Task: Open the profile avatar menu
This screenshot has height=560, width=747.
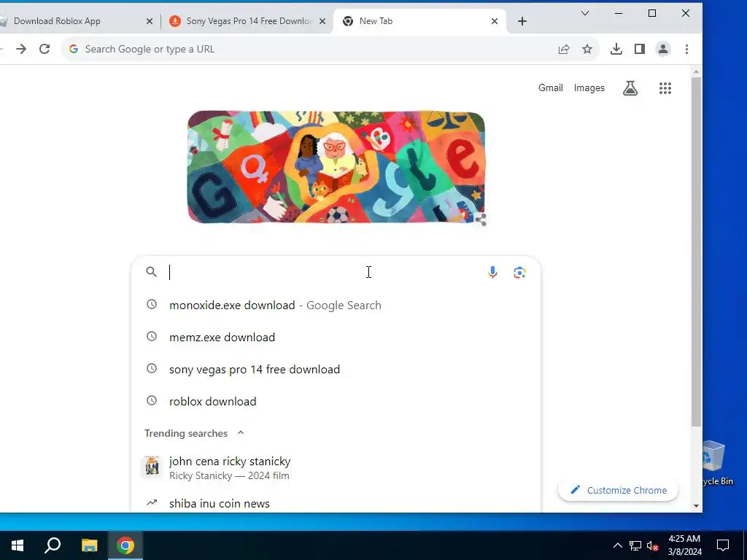Action: pos(662,49)
